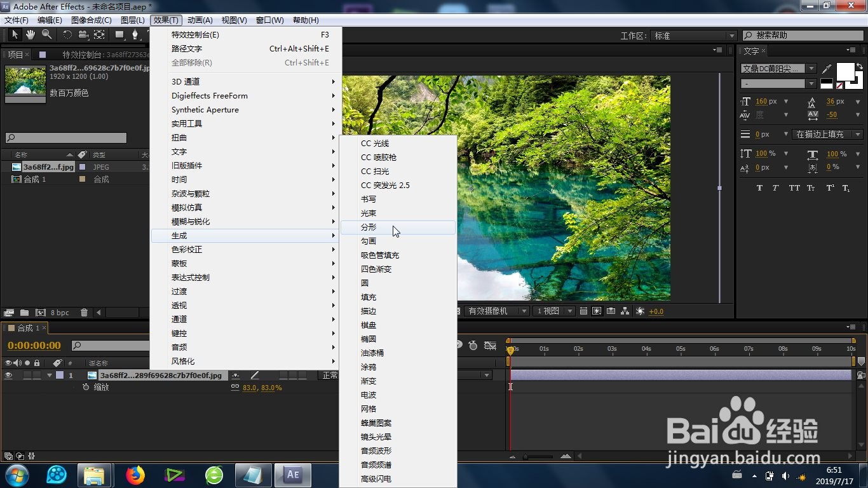Open the 色彩校正 effects submenu
This screenshot has width=868, height=488.
coord(245,250)
